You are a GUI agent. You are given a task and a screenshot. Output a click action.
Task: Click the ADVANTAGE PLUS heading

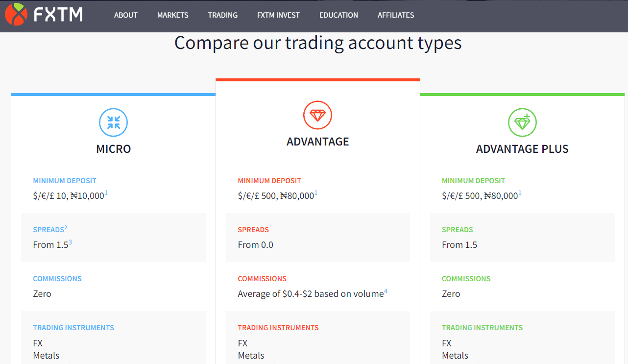click(522, 149)
